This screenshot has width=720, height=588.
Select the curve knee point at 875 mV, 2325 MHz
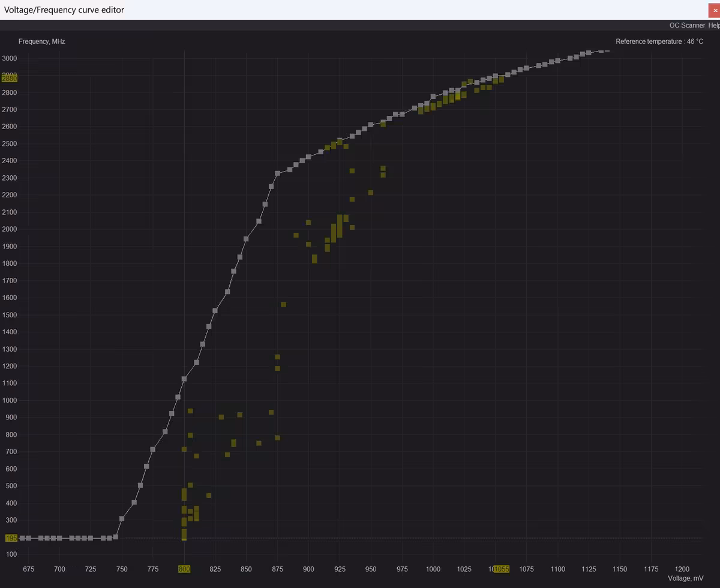[277, 173]
